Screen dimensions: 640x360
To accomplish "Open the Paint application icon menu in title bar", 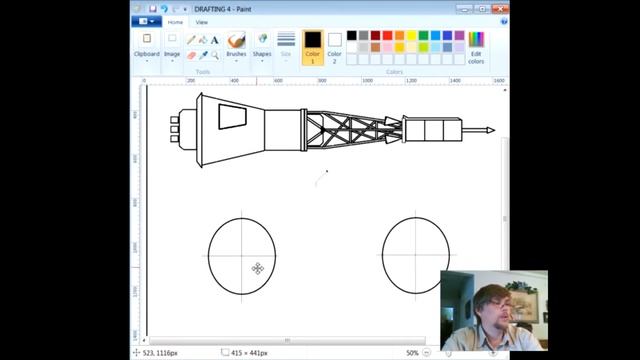I will (x=138, y=9).
